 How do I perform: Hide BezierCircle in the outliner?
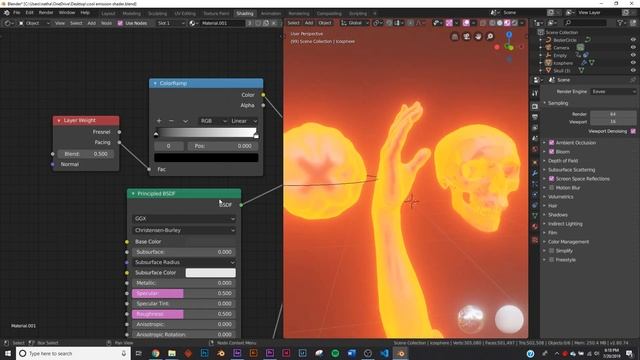coord(633,40)
